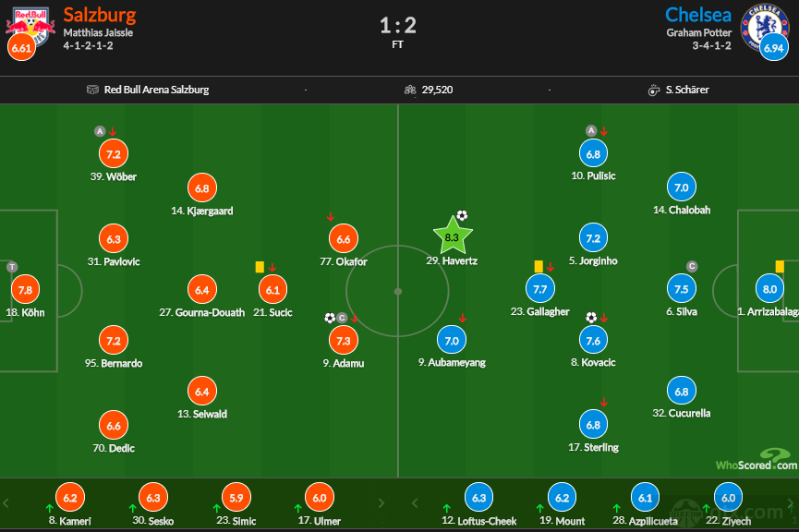Select substitute 19. Mount rating bubble
This screenshot has width=799, height=532.
562,497
